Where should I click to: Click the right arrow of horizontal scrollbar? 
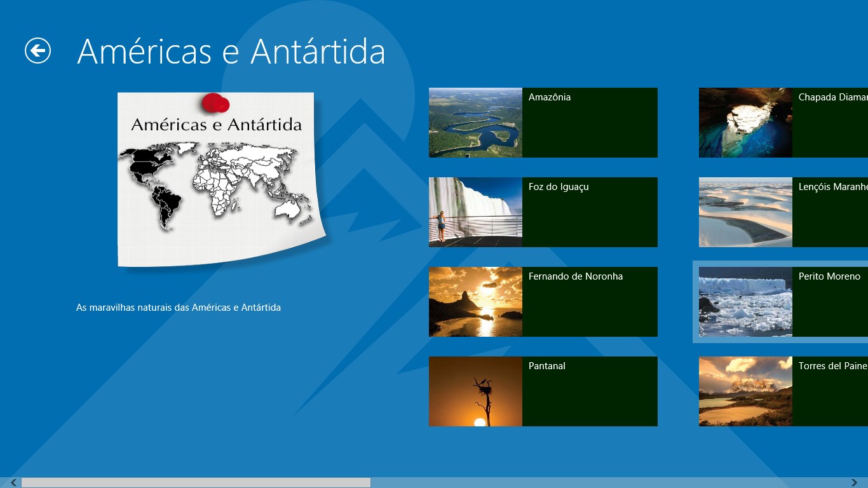[x=854, y=483]
